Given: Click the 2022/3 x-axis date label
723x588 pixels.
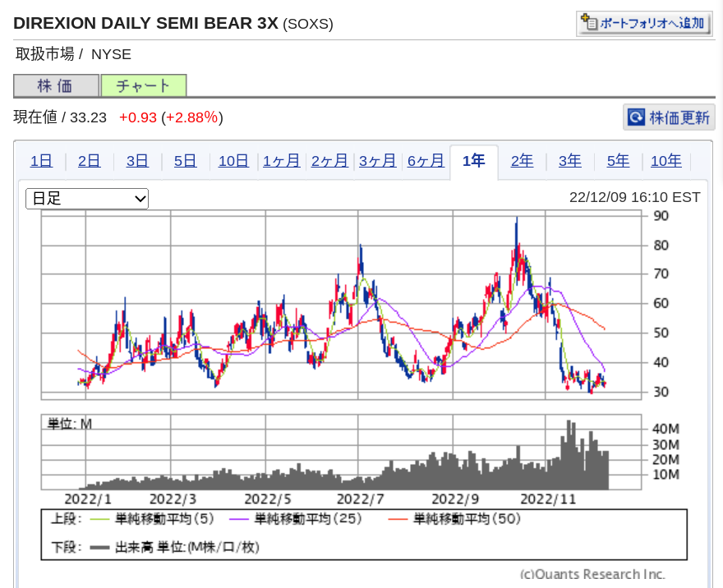Looking at the screenshot, I should (x=173, y=499).
